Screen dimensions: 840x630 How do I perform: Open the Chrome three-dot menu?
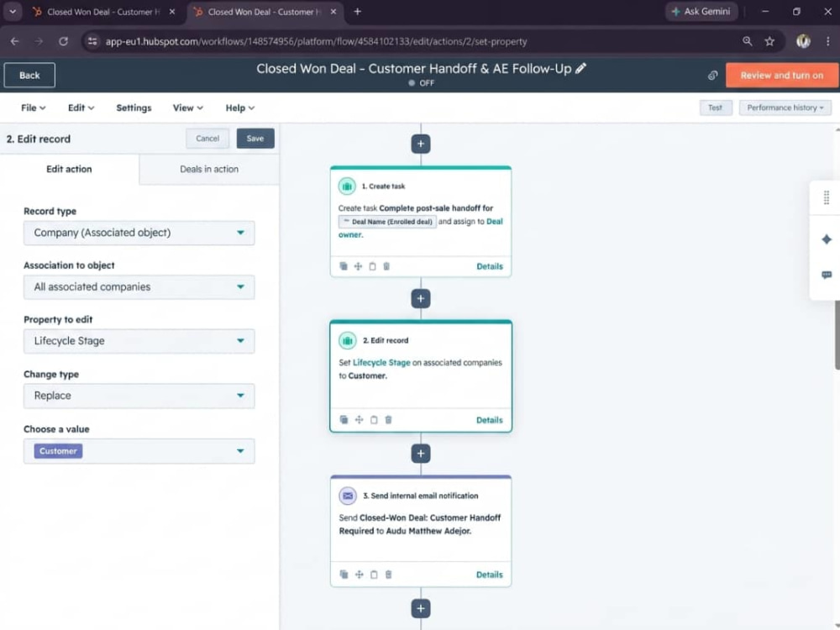click(827, 41)
